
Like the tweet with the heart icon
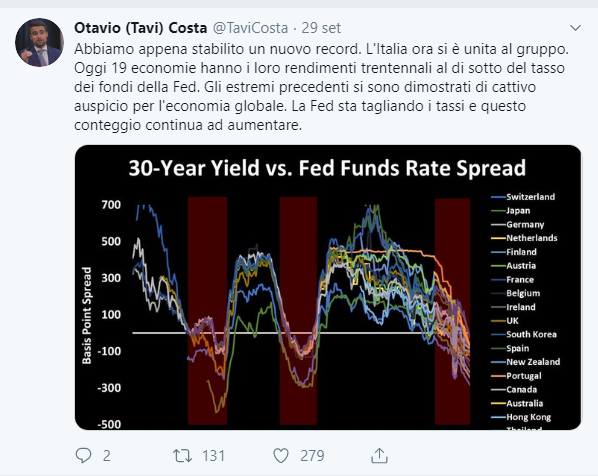pos(281,456)
